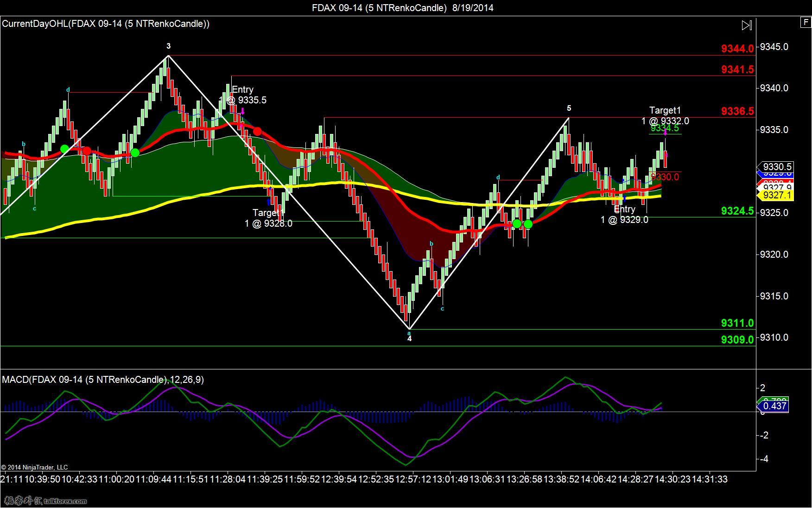Click the scroll-to-latest-bar arrow icon
The image size is (812, 508).
(747, 25)
